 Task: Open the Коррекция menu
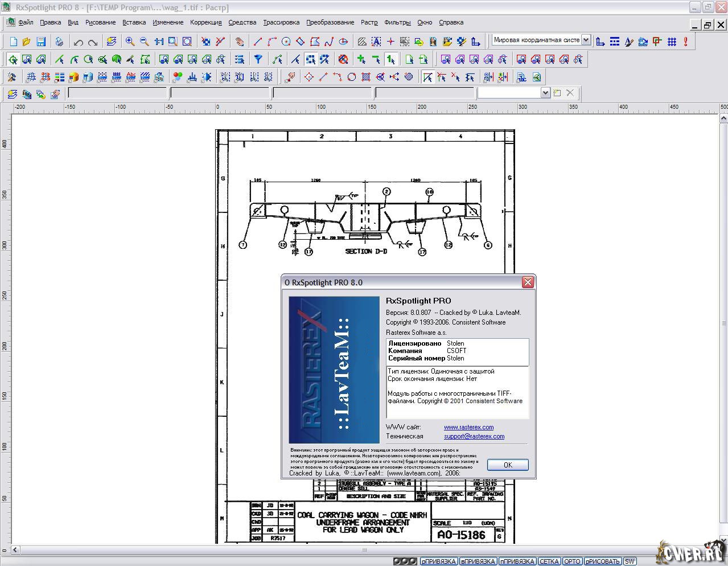[206, 23]
